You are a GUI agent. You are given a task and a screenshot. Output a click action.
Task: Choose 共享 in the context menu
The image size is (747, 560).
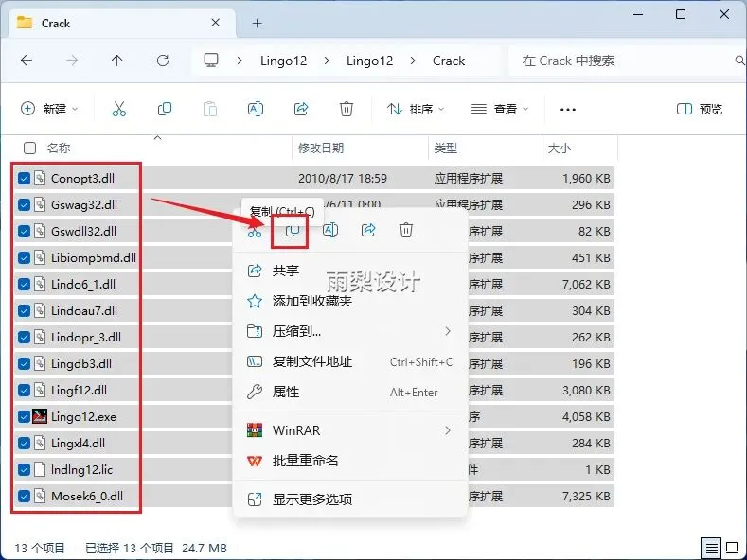click(x=350, y=271)
